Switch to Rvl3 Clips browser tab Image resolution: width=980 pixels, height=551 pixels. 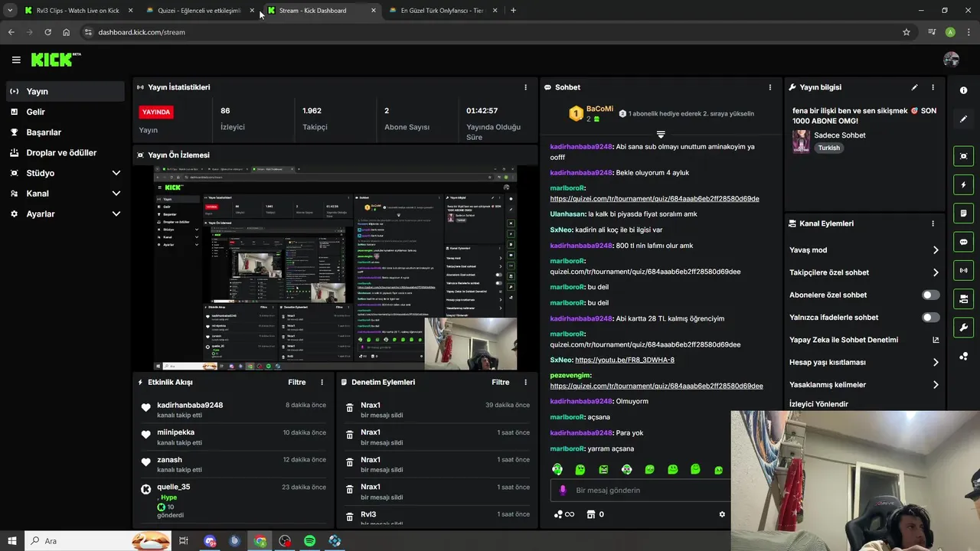coord(79,11)
